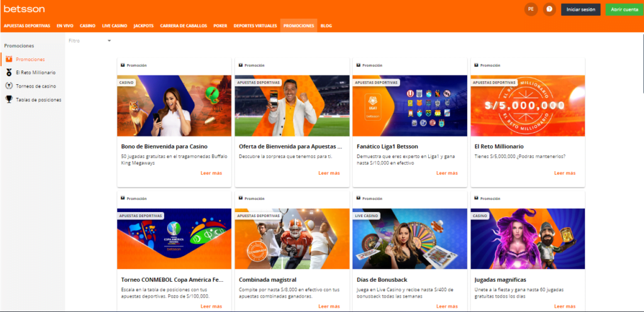The image size is (644, 312).
Task: Open the S/5,000,000 Reto Millionario banner
Action: (528, 106)
